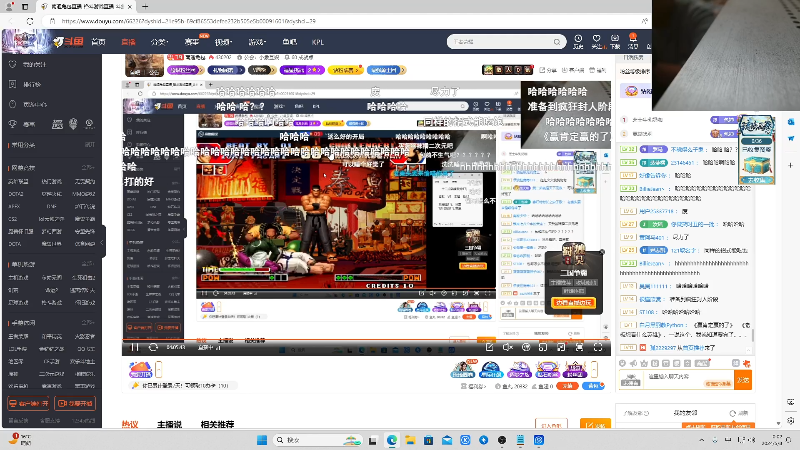Open 首页 in top navigation
This screenshot has height=450, width=800.
[x=98, y=42]
